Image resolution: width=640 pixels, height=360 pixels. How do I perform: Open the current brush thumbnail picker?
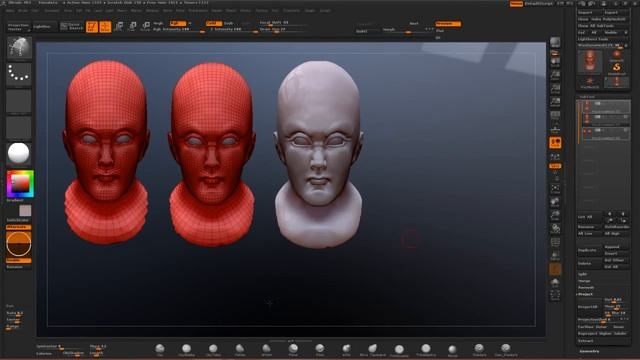(x=19, y=47)
